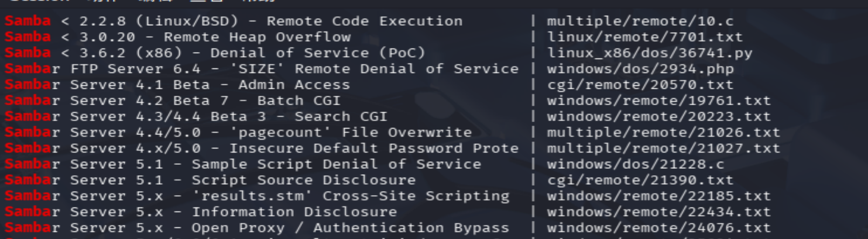Select the cgi/remote/20570.txt path
868x239 pixels.
[x=640, y=85]
